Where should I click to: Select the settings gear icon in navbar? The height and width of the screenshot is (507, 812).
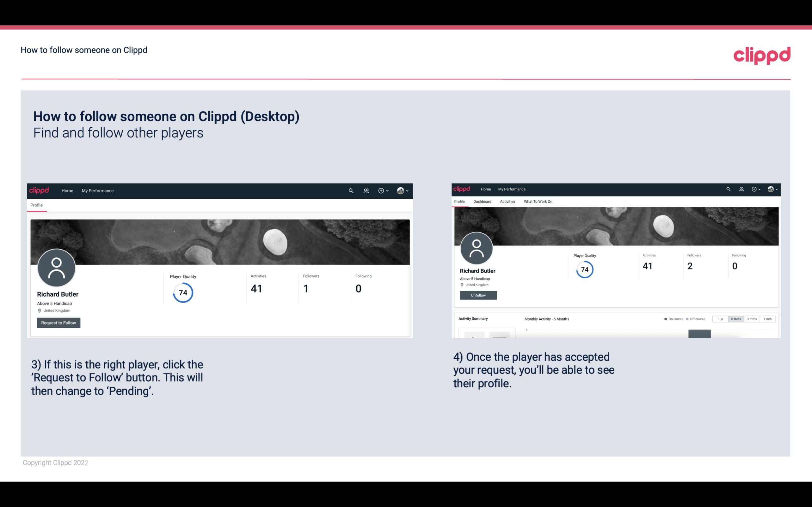click(381, 190)
